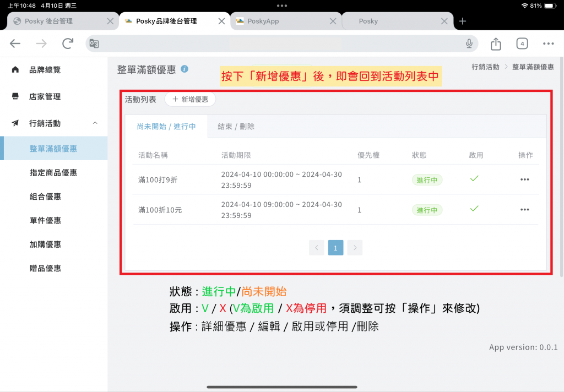Viewport: 564px width, 392px height.
Task: Click the enabled checkmark for 滿100折10元
Action: tap(474, 209)
